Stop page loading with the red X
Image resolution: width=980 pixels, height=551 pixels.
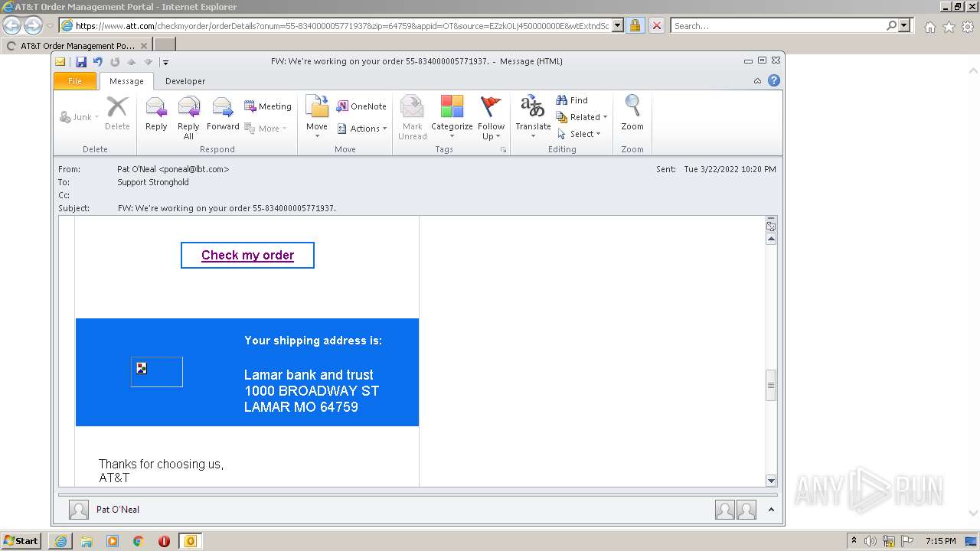tap(656, 25)
